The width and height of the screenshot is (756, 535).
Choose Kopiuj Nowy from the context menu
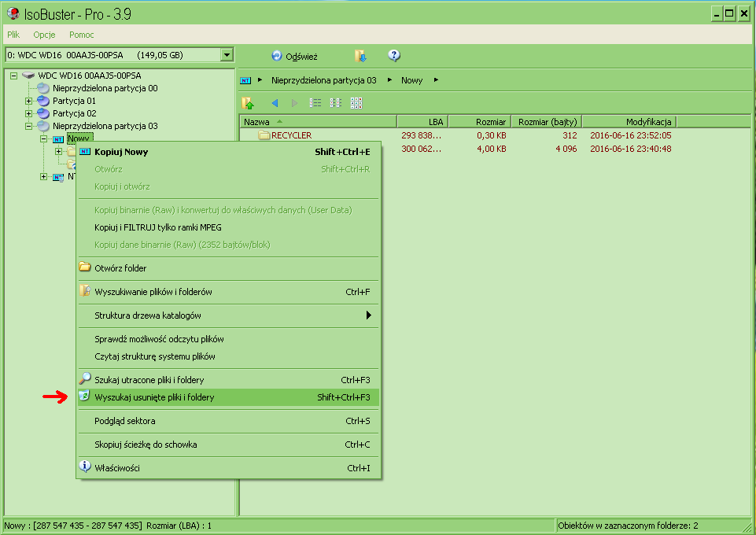[229, 152]
